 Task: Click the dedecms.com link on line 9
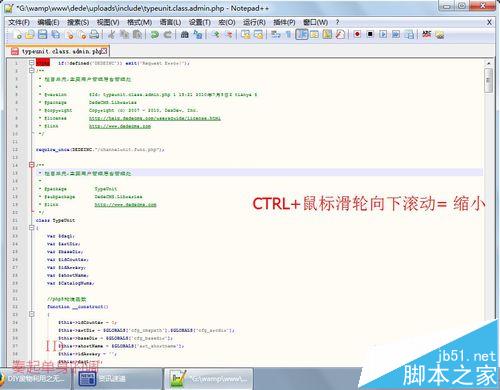click(120, 126)
